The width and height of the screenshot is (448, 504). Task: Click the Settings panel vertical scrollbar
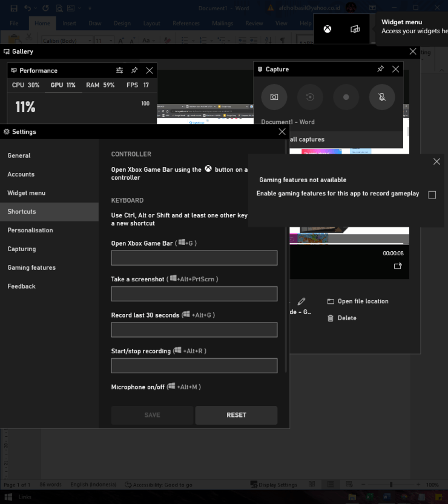click(286, 257)
